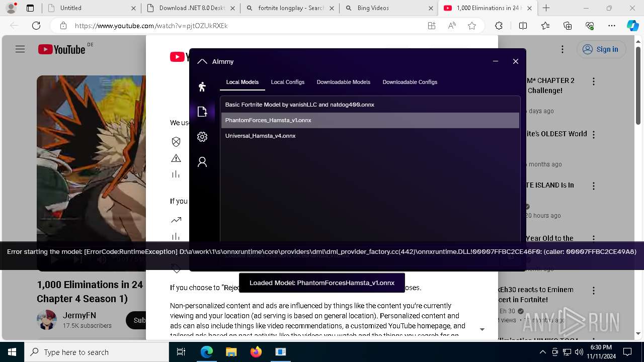This screenshot has width=644, height=362.
Task: Launch Firefox from the taskbar
Action: tap(256, 352)
